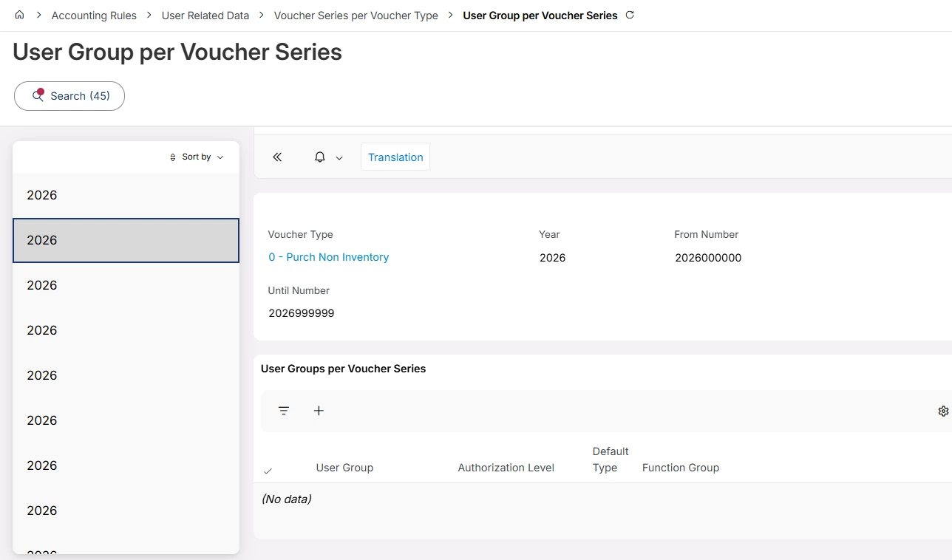
Task: Click the Until Number value 2026999999
Action: tap(302, 313)
